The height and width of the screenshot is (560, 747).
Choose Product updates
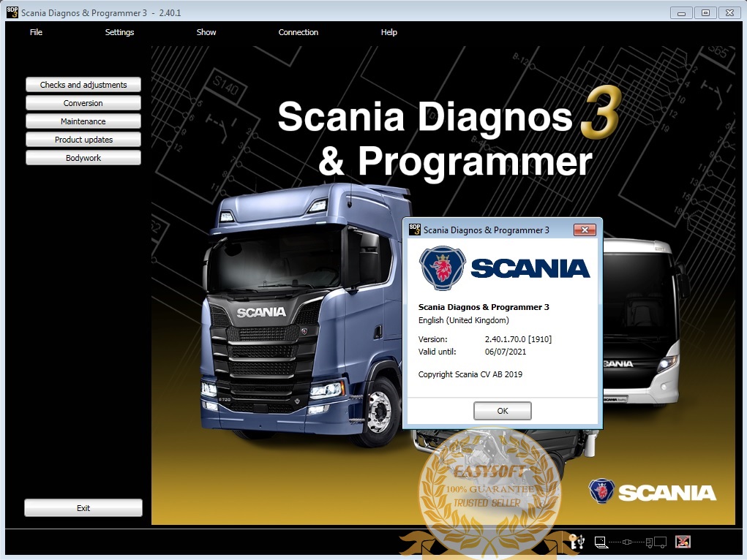(x=83, y=140)
